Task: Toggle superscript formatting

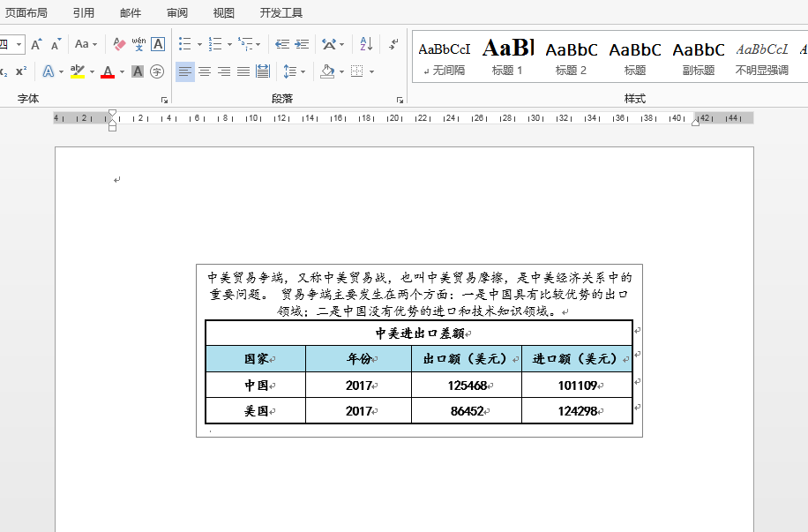Action: (21, 71)
